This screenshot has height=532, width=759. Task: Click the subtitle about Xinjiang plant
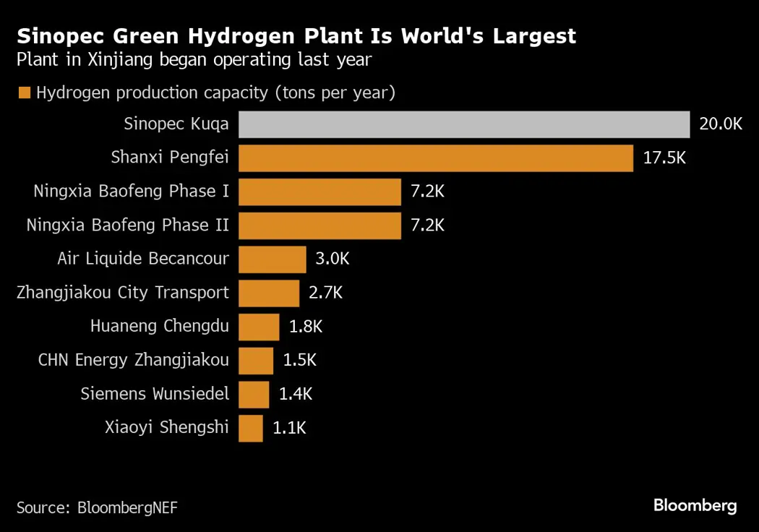pos(194,59)
